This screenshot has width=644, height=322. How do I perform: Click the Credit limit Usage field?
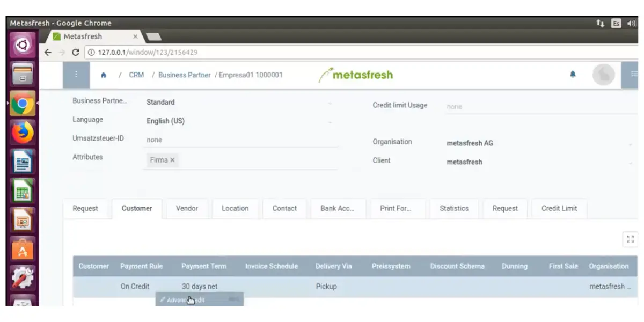tap(540, 106)
